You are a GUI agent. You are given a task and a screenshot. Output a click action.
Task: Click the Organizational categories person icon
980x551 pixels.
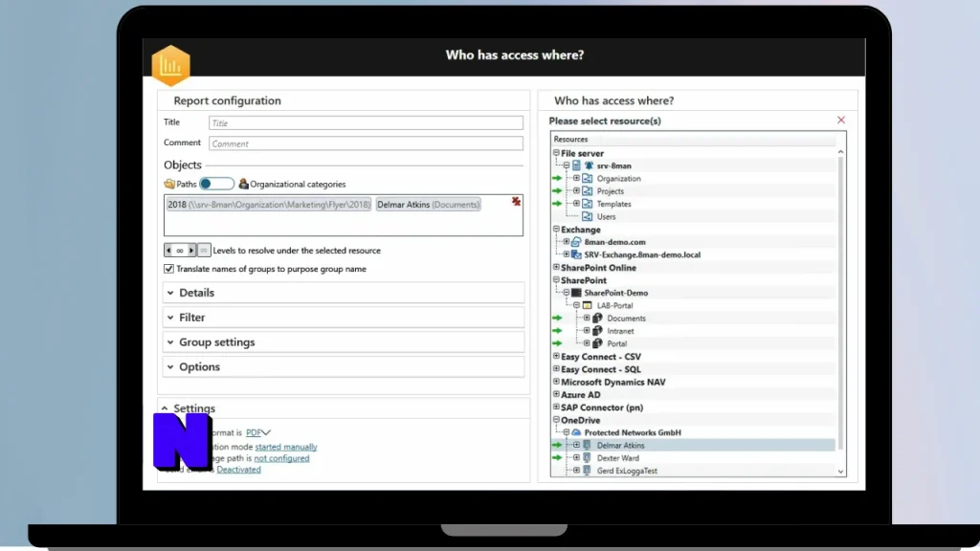244,184
